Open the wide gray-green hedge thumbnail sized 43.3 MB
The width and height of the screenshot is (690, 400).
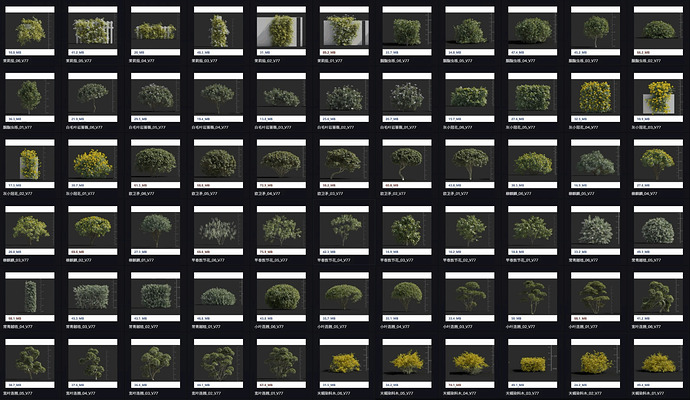coord(93,297)
